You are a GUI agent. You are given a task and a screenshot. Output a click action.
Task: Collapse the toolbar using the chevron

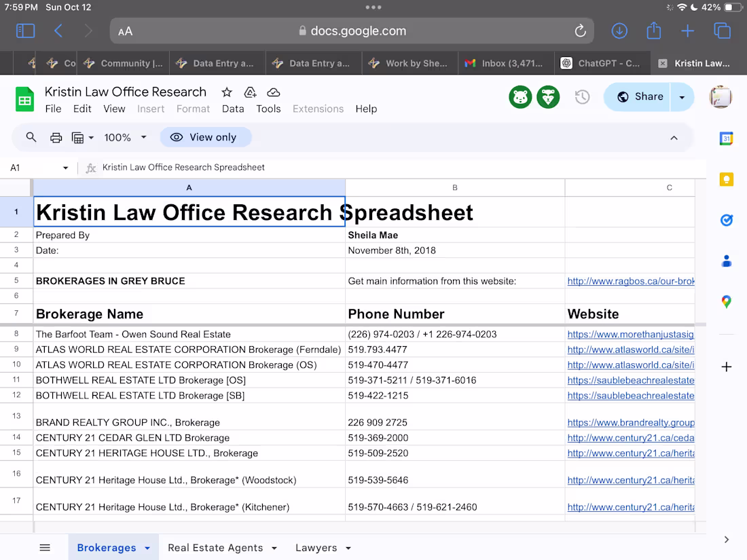674,137
